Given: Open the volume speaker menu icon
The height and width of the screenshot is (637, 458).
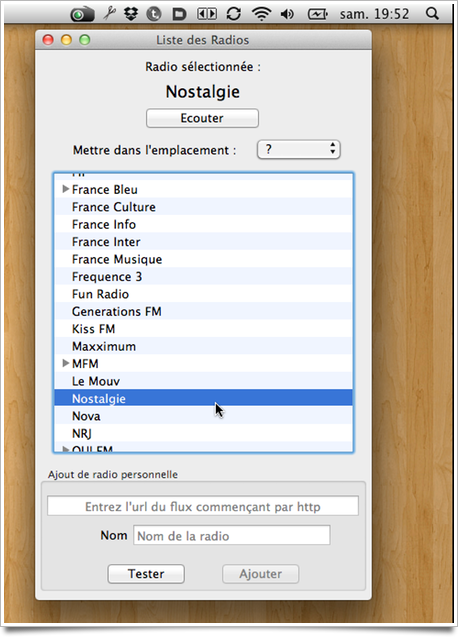Looking at the screenshot, I should 287,14.
